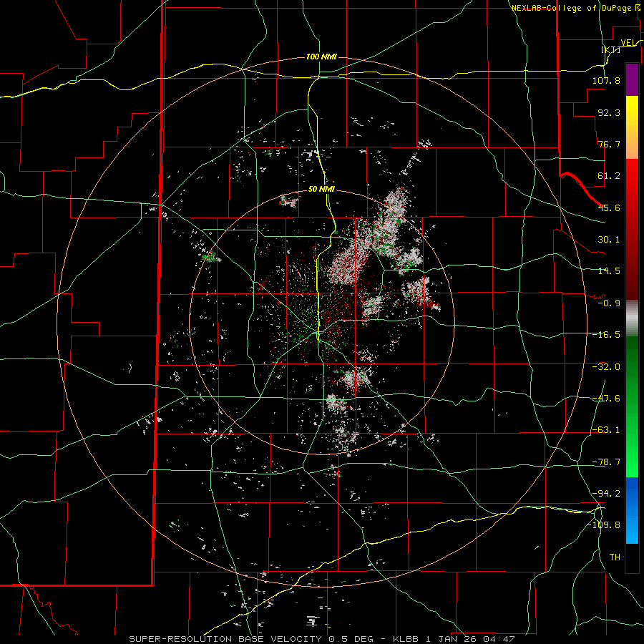The image size is (644, 644).
Task: Select the 45.6 velocity scale value
Action: pos(609,208)
